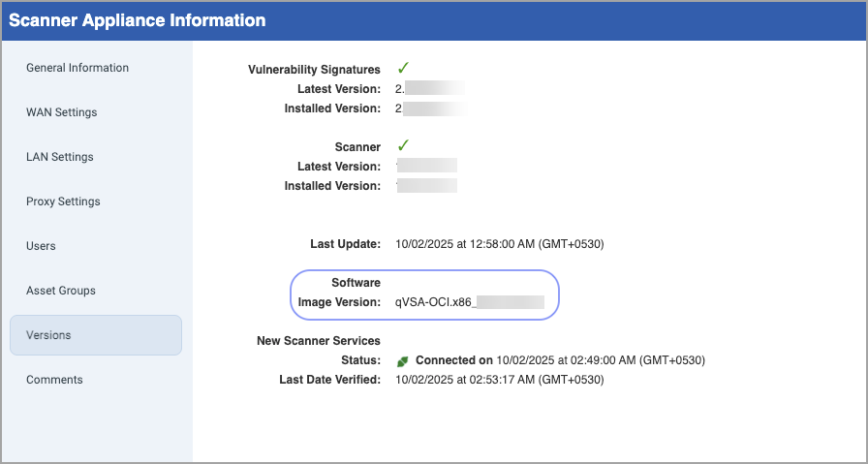Click the Software heading label
This screenshot has width=868, height=464.
pyautogui.click(x=356, y=283)
